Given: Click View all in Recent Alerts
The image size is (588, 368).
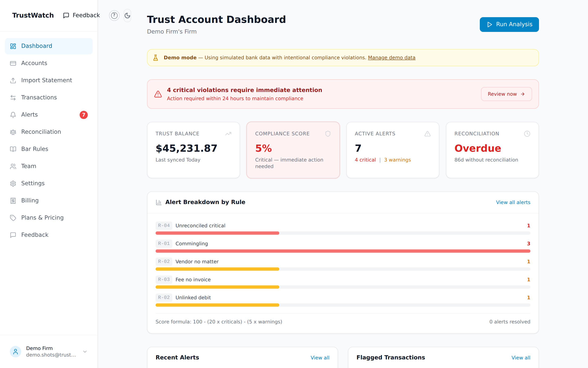Looking at the screenshot, I should [320, 358].
